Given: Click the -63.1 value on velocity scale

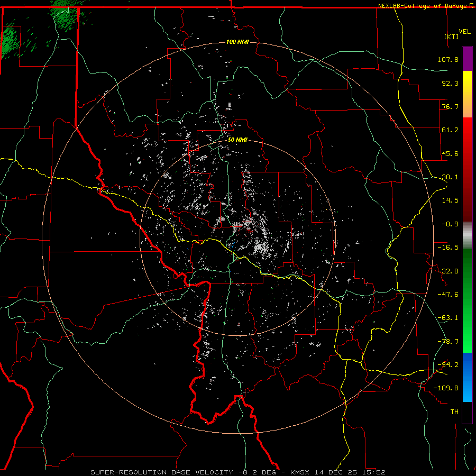Looking at the screenshot, I should tap(448, 318).
